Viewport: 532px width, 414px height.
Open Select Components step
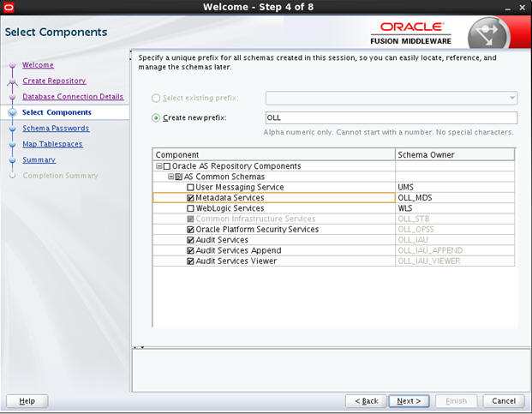point(57,112)
